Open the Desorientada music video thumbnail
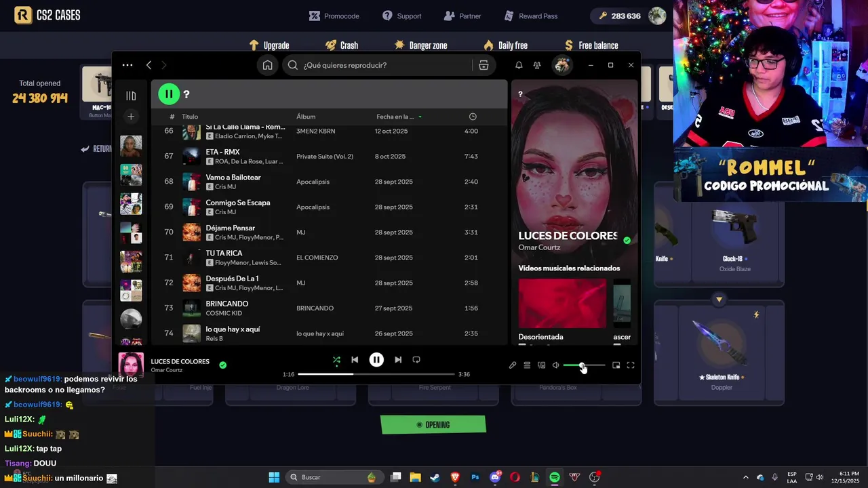 562,303
